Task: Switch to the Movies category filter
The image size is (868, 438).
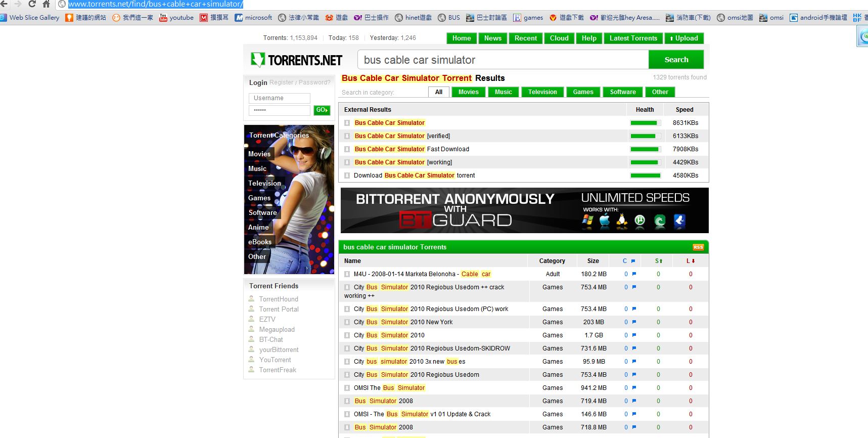Action: tap(468, 92)
